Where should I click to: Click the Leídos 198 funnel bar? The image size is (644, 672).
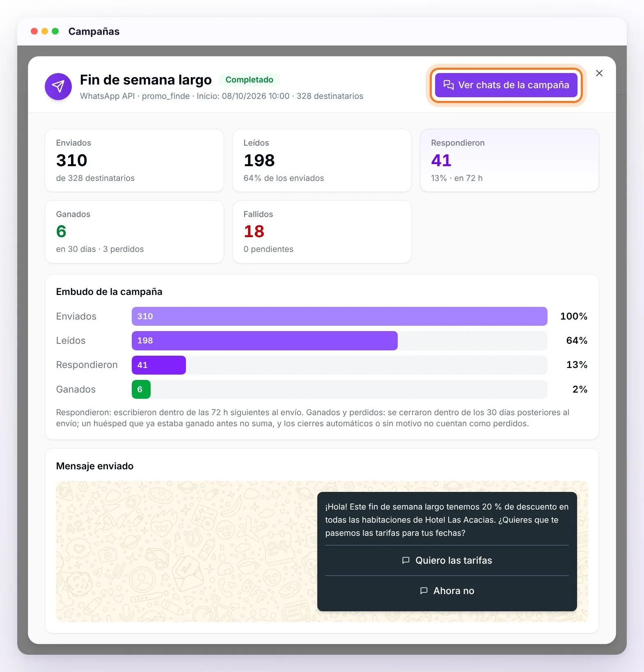[264, 341]
